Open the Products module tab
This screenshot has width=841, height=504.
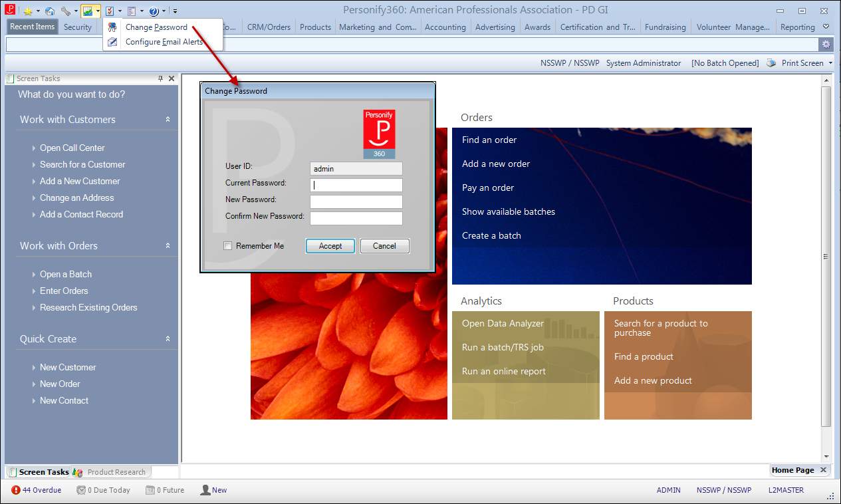point(315,27)
